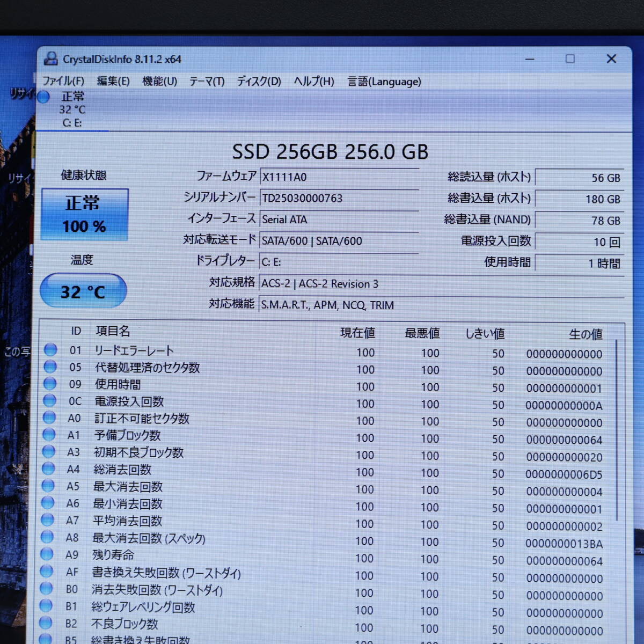Click the 電源投入回数 value 10 回
Image resolution: width=644 pixels, height=644 pixels.
580,242
